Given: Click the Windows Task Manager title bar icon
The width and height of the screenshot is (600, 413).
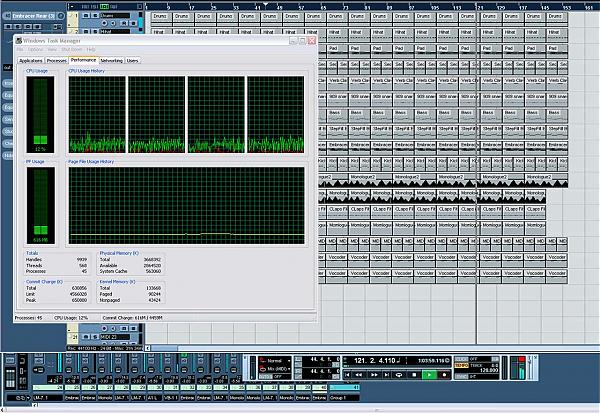Looking at the screenshot, I should click(x=19, y=39).
